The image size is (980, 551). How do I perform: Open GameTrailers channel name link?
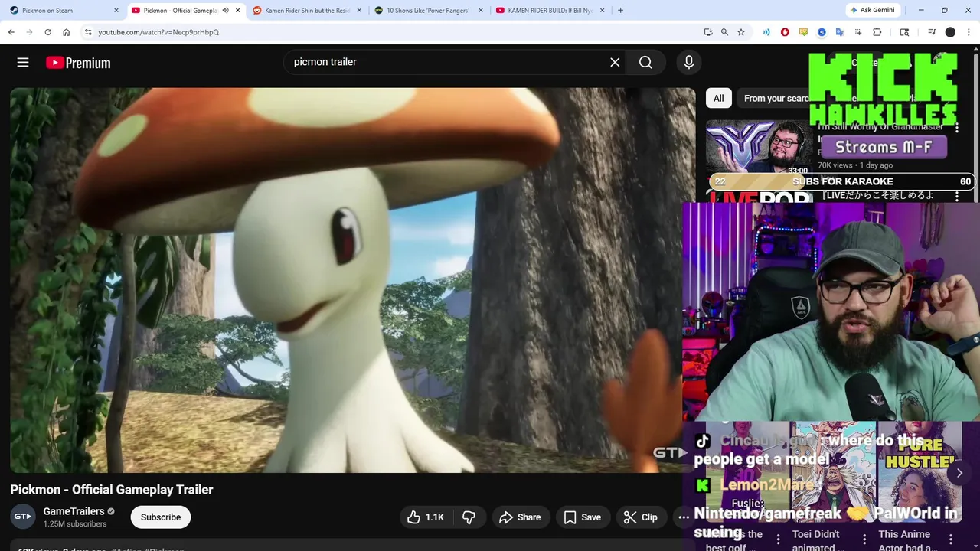point(74,511)
